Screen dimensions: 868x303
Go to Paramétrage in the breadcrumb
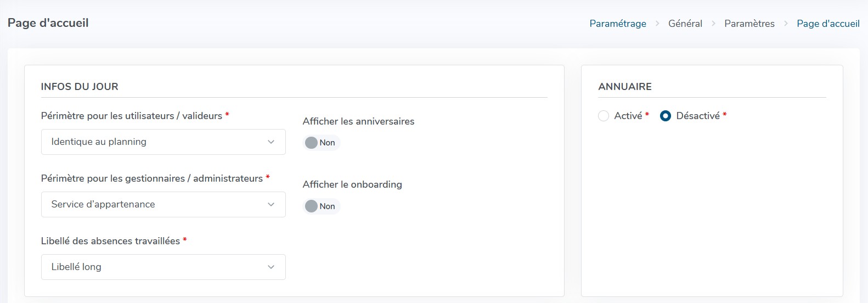pos(618,24)
